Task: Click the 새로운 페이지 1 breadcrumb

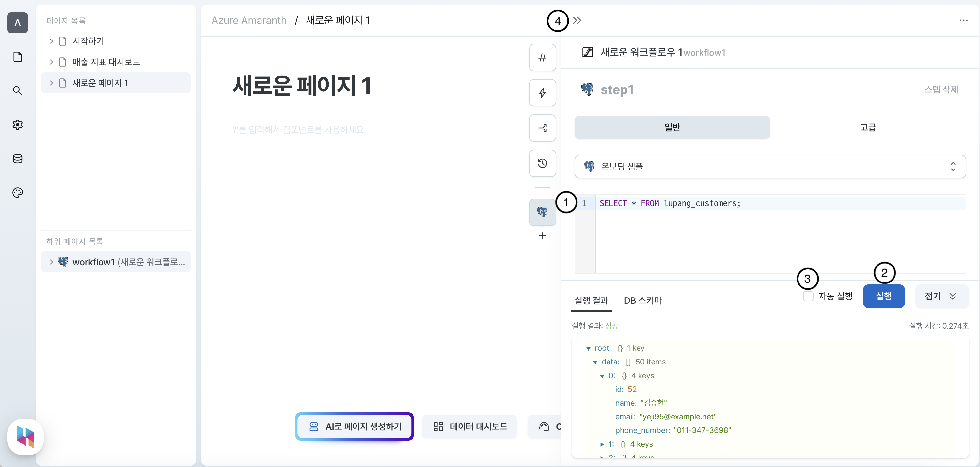Action: (338, 20)
